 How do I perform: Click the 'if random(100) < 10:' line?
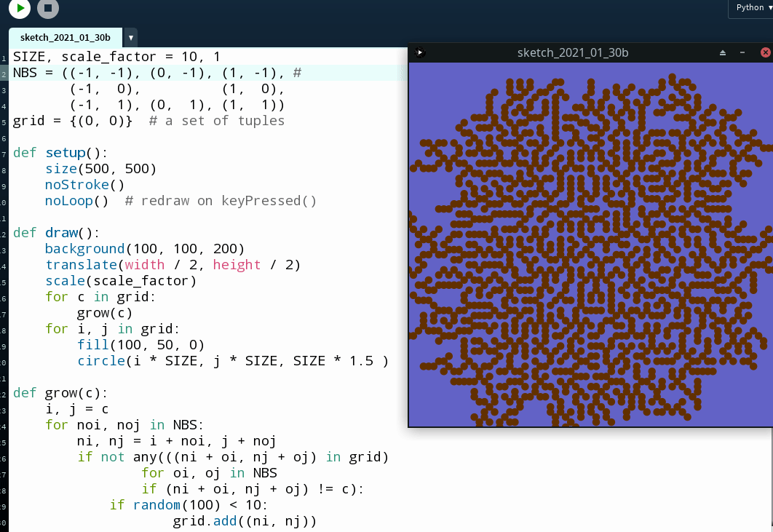(x=189, y=505)
